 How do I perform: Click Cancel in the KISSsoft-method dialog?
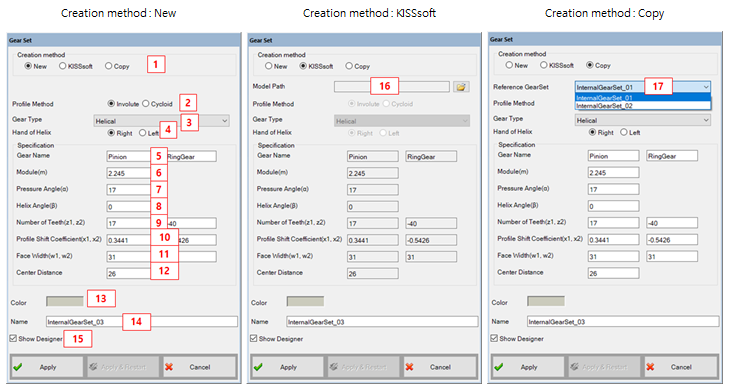point(440,367)
